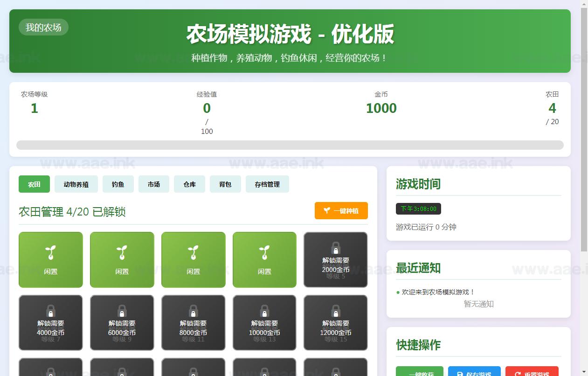The image size is (588, 376).
Task: Click the text 游戏已运行 0 分钟
Action: [426, 227]
